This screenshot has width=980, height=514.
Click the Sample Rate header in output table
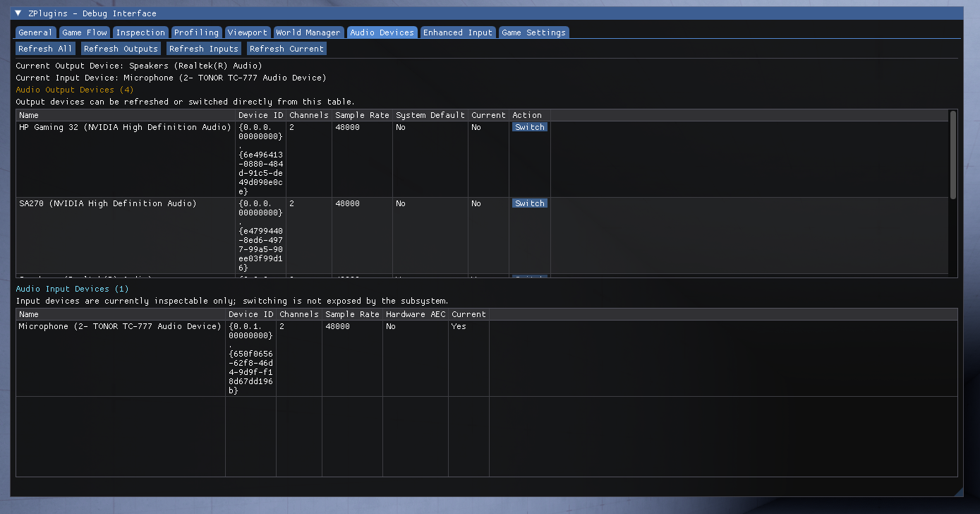click(x=362, y=115)
